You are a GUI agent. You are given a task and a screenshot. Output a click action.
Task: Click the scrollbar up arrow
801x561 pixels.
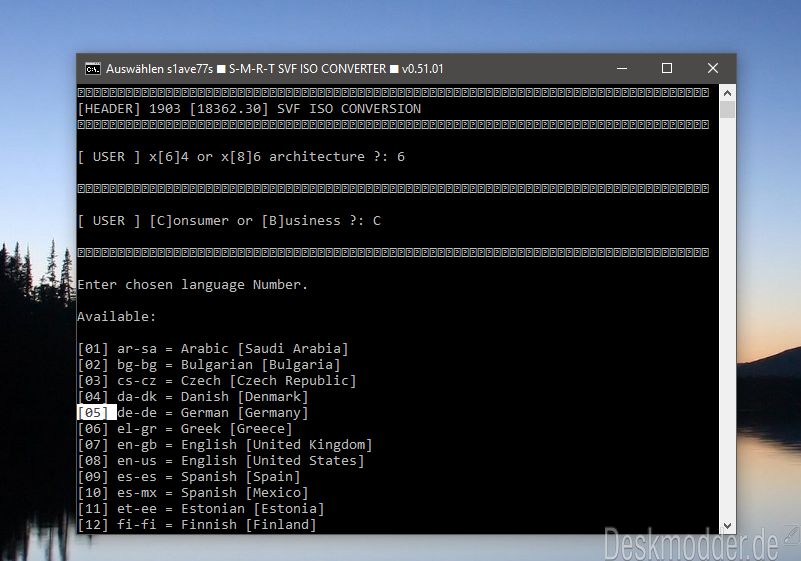(x=727, y=93)
